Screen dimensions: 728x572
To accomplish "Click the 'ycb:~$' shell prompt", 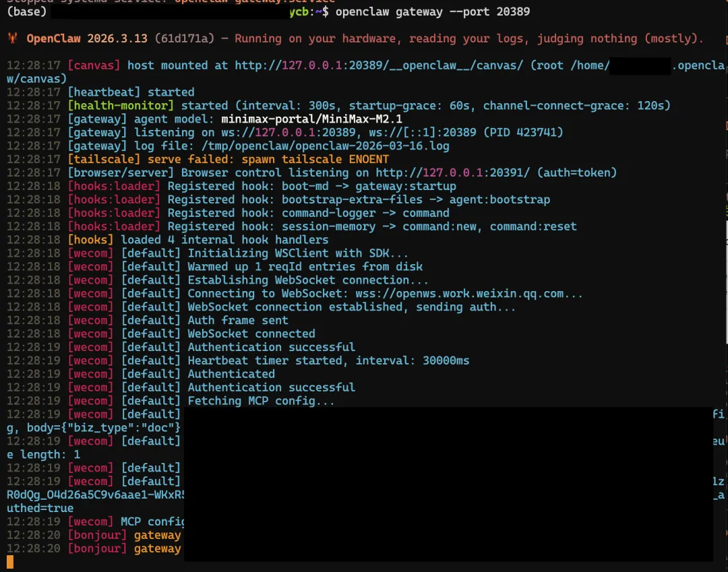I will [x=309, y=11].
